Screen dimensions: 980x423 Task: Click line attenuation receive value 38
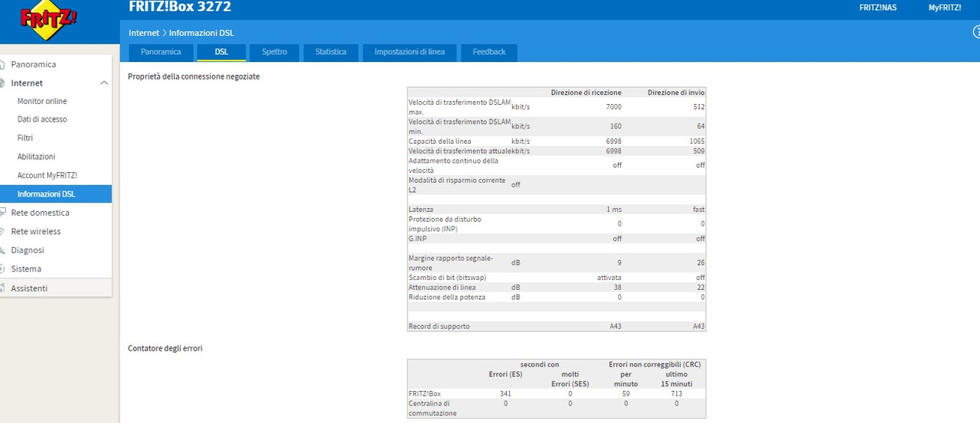click(617, 288)
